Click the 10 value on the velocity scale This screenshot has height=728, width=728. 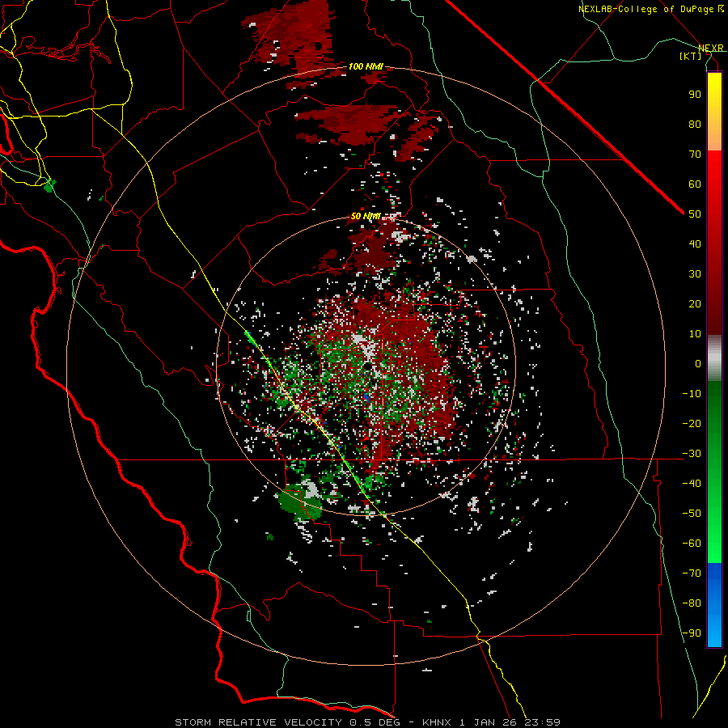pos(695,334)
